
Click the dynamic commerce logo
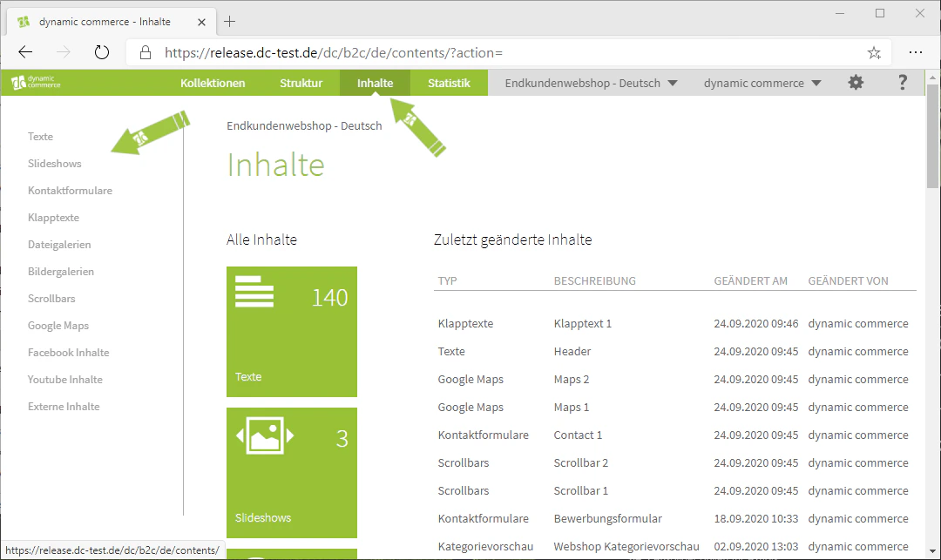click(36, 82)
